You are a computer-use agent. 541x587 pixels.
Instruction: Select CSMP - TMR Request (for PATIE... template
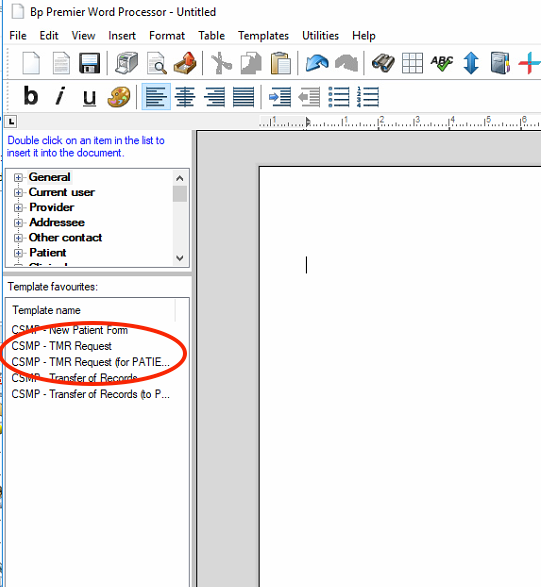(x=91, y=362)
